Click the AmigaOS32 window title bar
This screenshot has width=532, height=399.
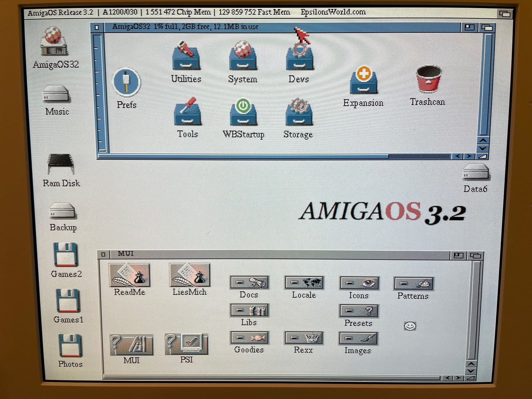pos(282,27)
